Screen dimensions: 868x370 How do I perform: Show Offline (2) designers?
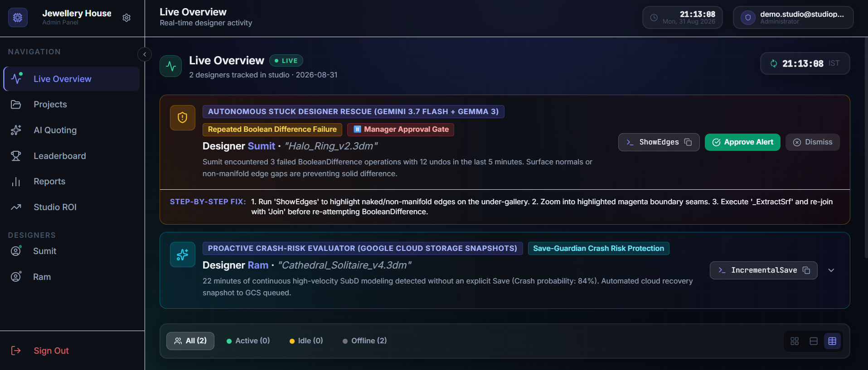[x=365, y=341]
